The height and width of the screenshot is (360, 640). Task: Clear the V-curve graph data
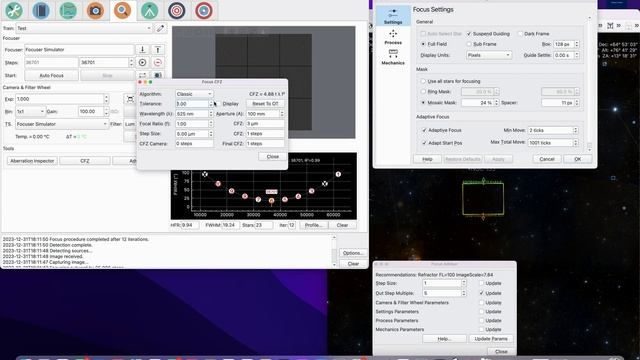[x=342, y=225]
